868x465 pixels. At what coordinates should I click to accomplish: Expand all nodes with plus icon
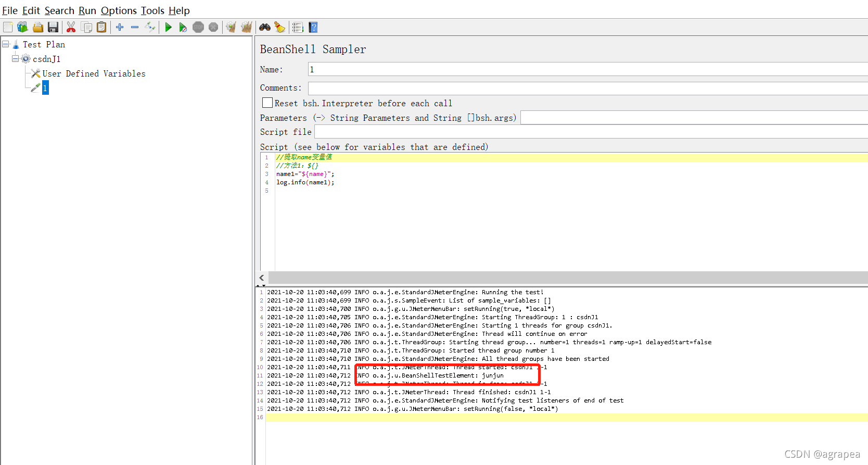(120, 27)
